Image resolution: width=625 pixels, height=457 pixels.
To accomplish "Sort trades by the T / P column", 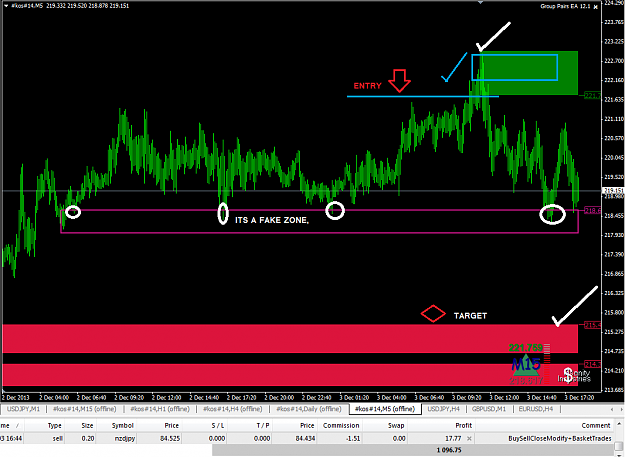I will tap(250, 426).
